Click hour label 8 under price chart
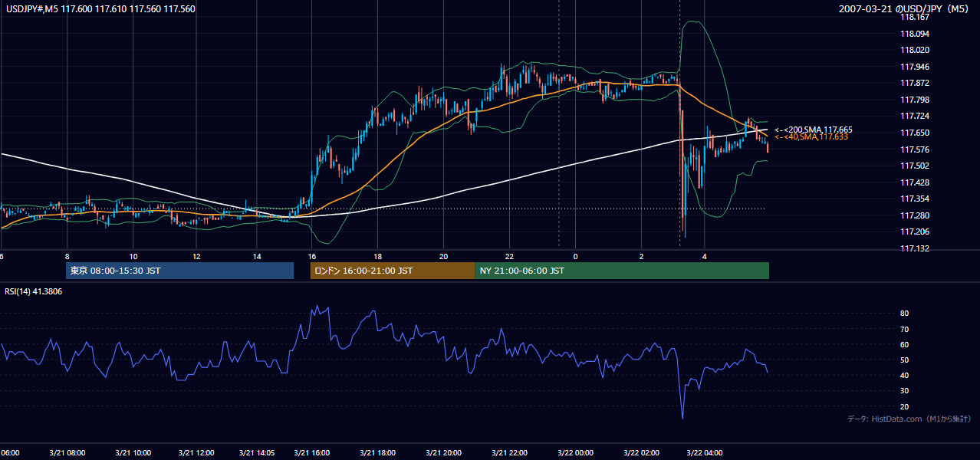980x460 pixels. coord(67,256)
